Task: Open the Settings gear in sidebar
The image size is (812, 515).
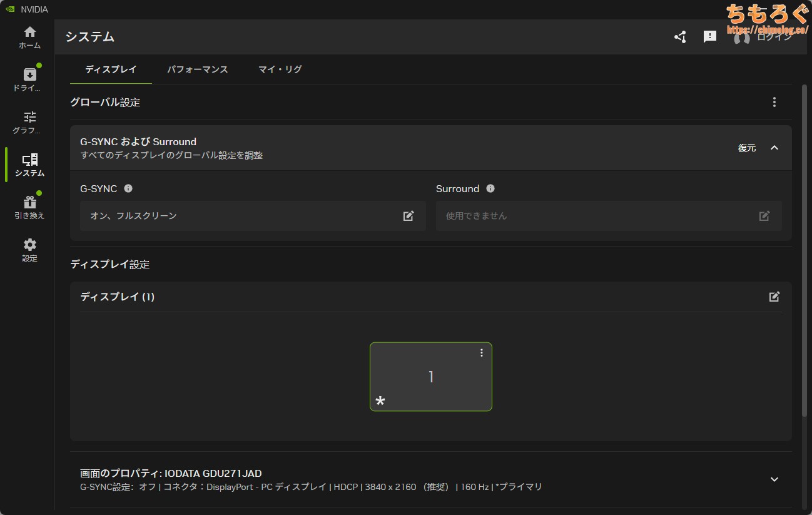Action: tap(29, 250)
